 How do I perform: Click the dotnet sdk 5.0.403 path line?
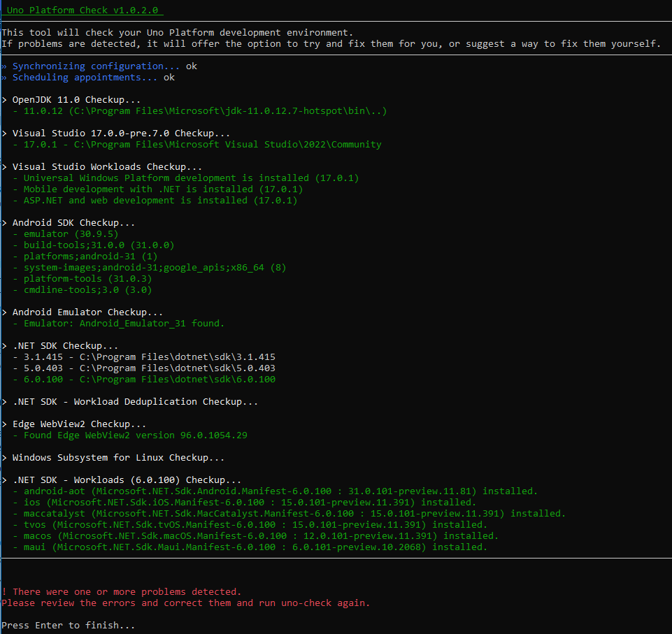[144, 368]
